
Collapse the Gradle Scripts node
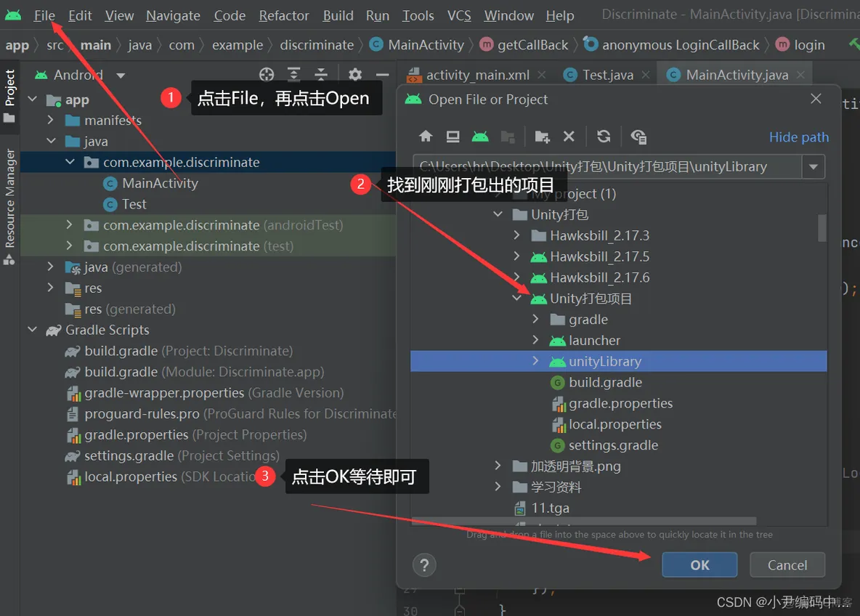point(33,330)
